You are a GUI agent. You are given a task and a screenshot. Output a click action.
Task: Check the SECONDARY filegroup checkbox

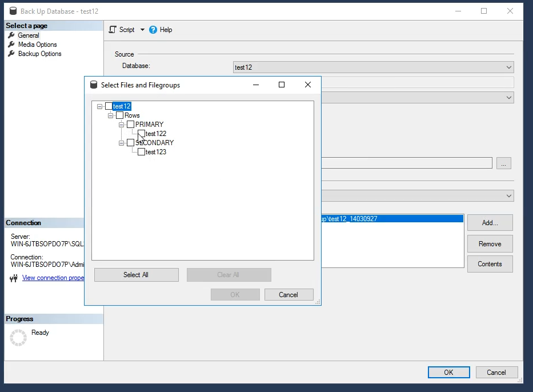coord(130,142)
